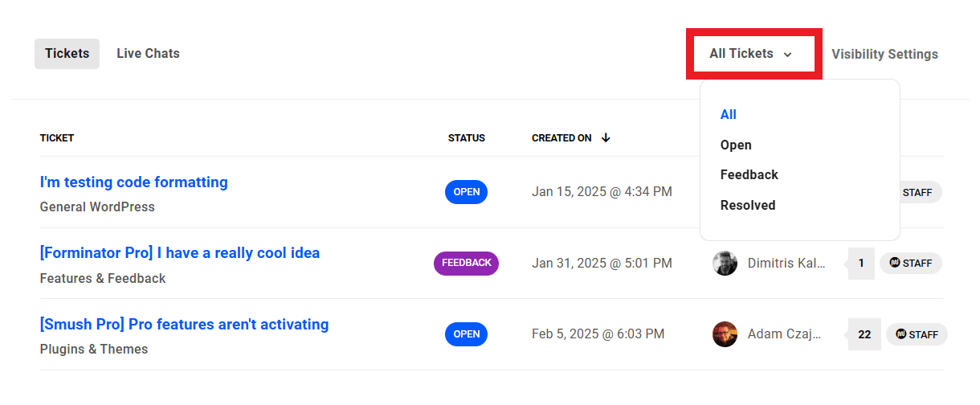The width and height of the screenshot is (980, 405).
Task: Select Open from the filter menu
Action: [736, 145]
